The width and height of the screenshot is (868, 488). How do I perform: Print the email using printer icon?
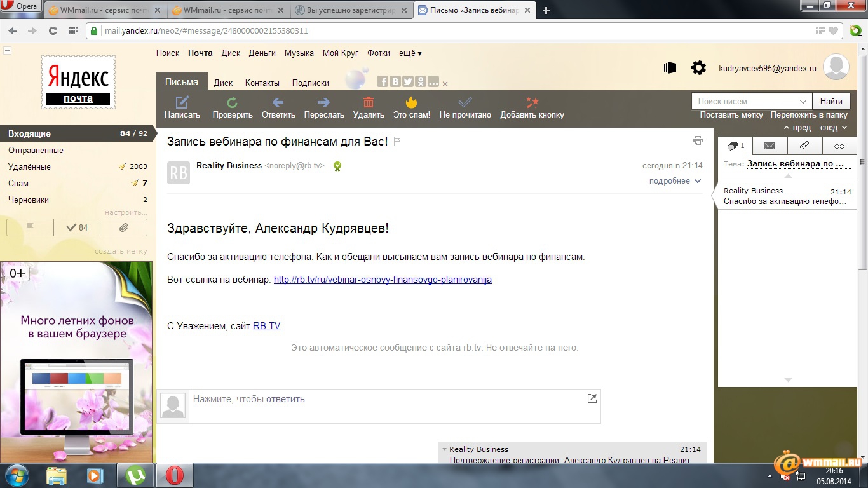click(x=698, y=140)
